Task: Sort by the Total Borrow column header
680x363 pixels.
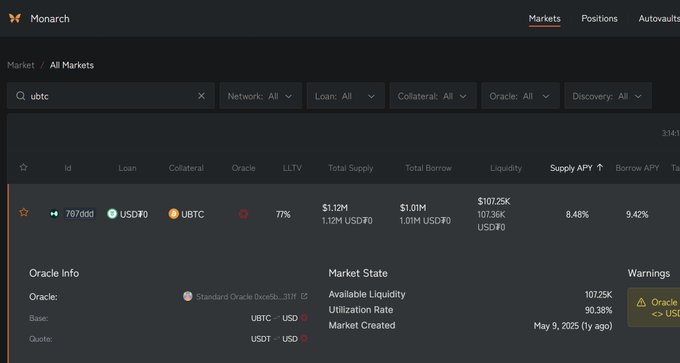Action: tap(428, 168)
